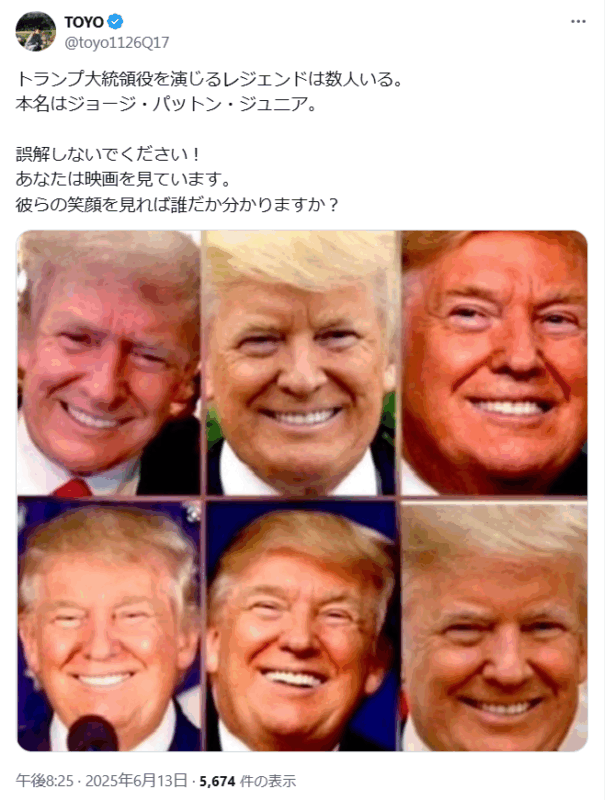
Task: Click the 本名はジョージ・パットン・ジュニア line
Action: click(167, 104)
